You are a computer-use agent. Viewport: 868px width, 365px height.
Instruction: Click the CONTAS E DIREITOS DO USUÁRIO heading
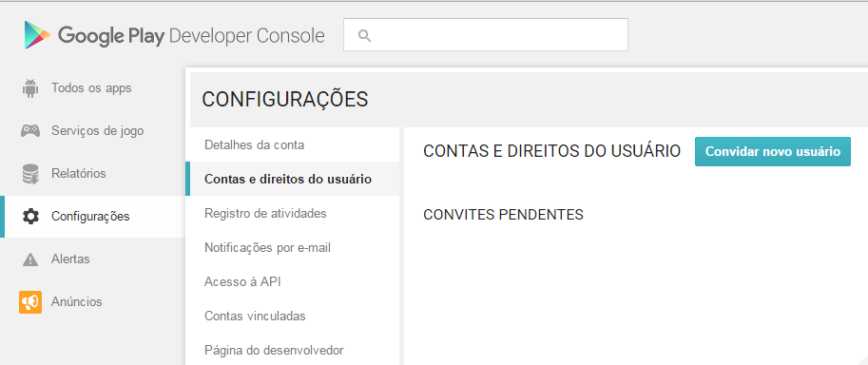pos(552,151)
